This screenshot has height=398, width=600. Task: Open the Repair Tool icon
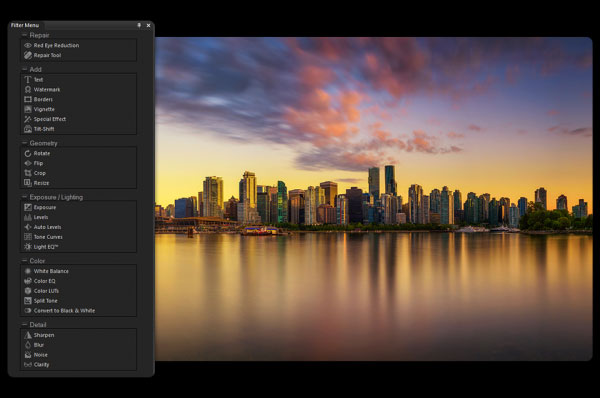(28, 55)
